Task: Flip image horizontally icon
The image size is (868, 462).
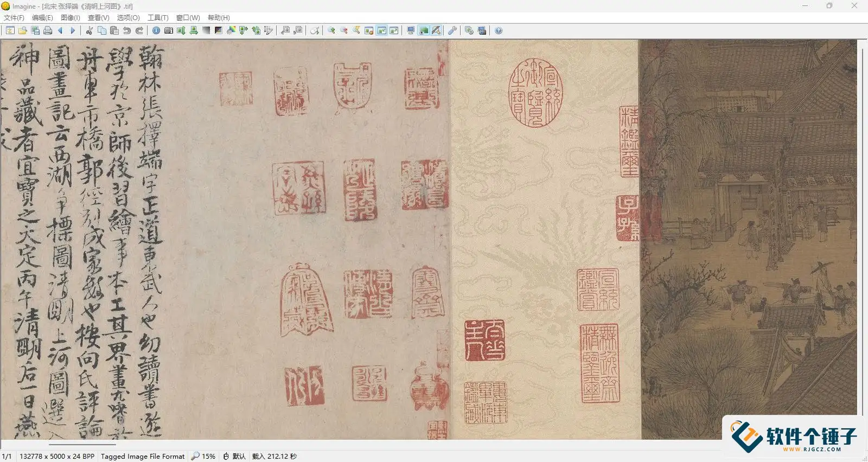Action: [194, 30]
